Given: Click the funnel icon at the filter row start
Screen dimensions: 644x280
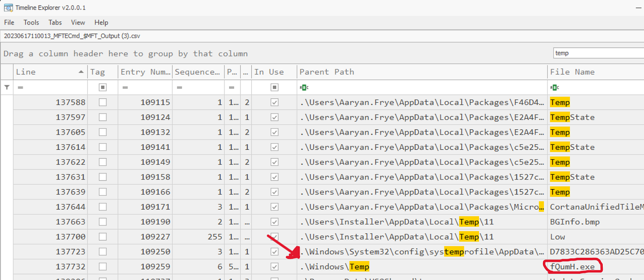Looking at the screenshot, I should (x=7, y=87).
